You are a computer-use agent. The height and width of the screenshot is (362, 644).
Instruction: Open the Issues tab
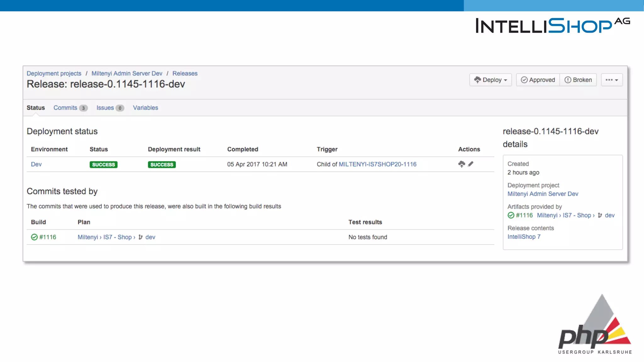click(105, 108)
